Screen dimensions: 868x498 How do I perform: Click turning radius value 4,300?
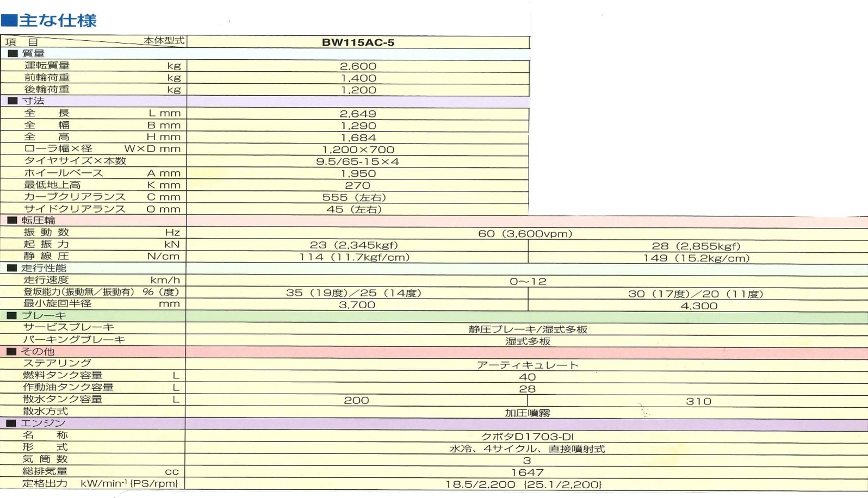point(699,307)
